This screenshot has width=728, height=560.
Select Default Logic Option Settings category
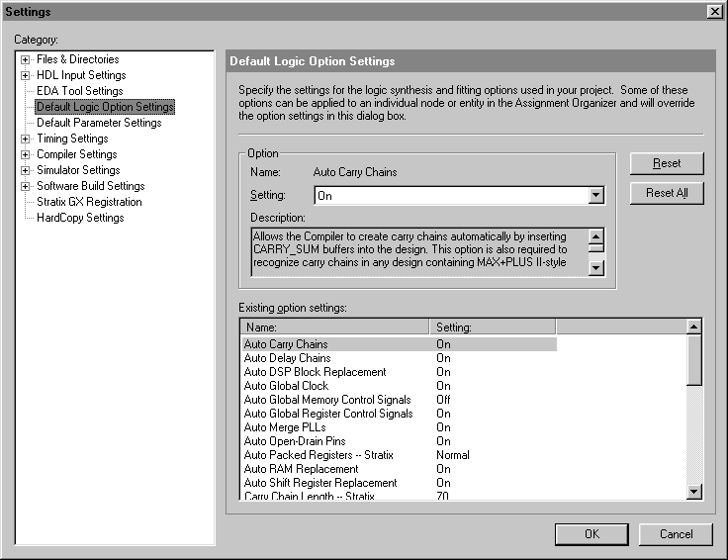click(105, 107)
